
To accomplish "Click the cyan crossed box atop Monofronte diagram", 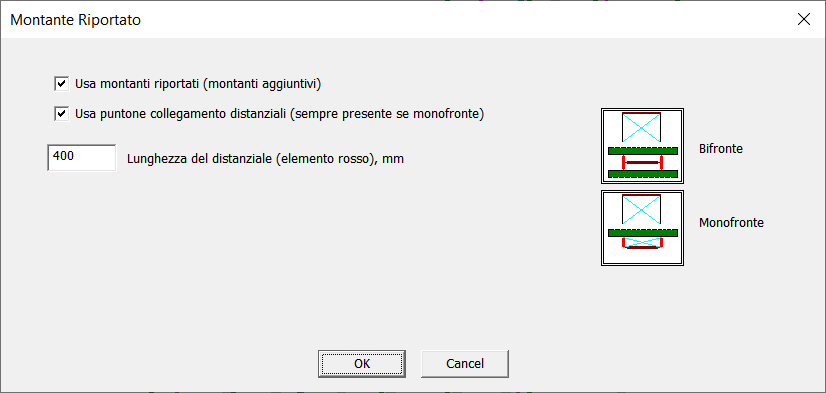I will point(641,210).
